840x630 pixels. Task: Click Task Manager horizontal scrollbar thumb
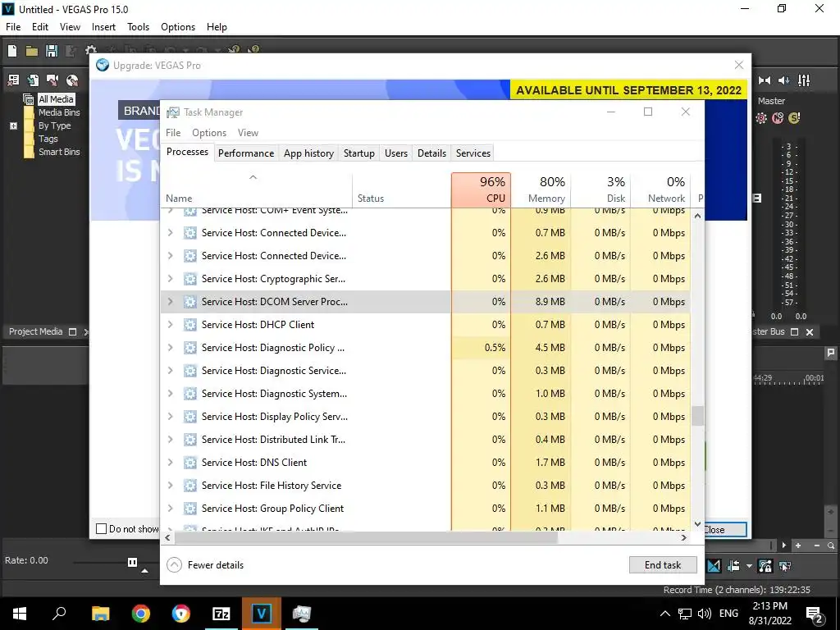point(367,538)
